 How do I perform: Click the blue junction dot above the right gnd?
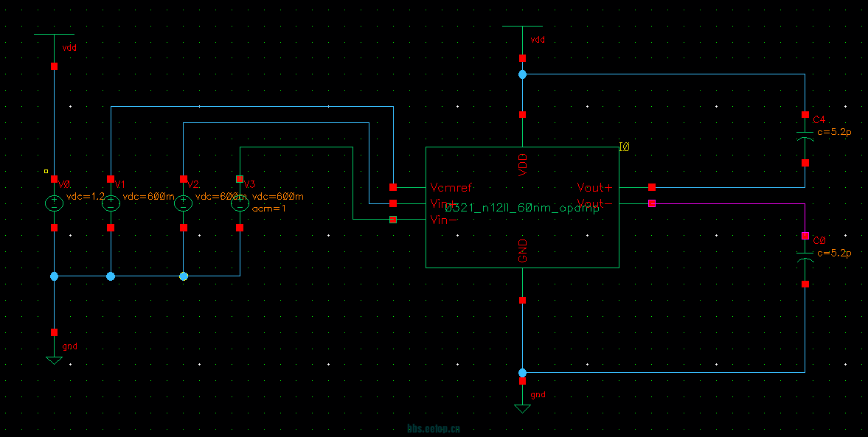point(522,372)
